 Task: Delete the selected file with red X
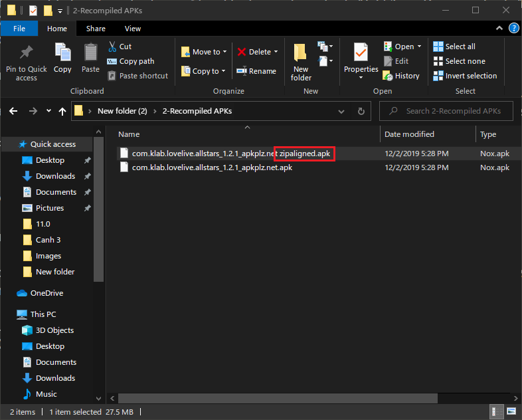coord(254,52)
